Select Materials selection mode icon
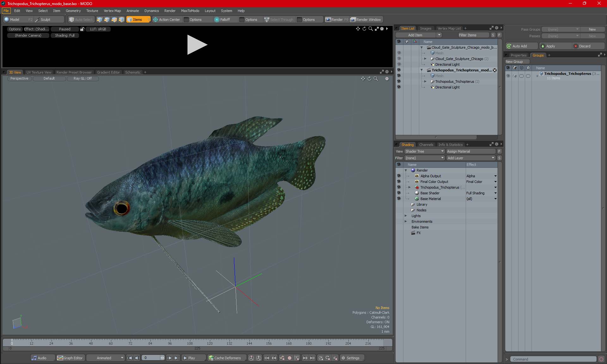The height and width of the screenshot is (364, 607). click(x=121, y=20)
